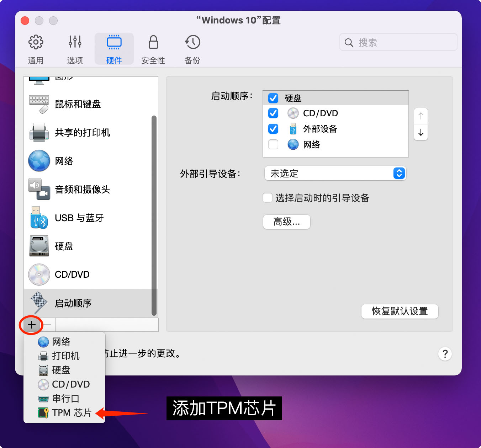The width and height of the screenshot is (481, 448).
Task: Open the 通用 general settings tab
Action: click(36, 49)
